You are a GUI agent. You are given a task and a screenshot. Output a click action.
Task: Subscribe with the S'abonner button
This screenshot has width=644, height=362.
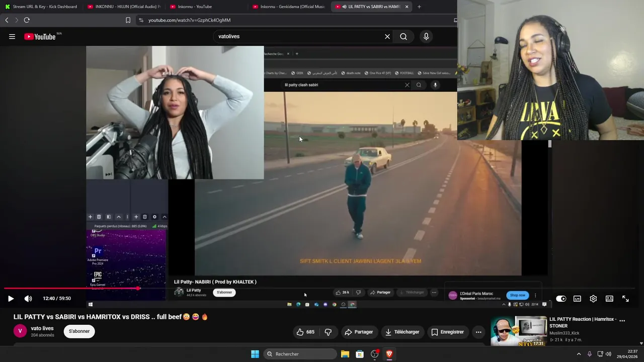tap(79, 331)
